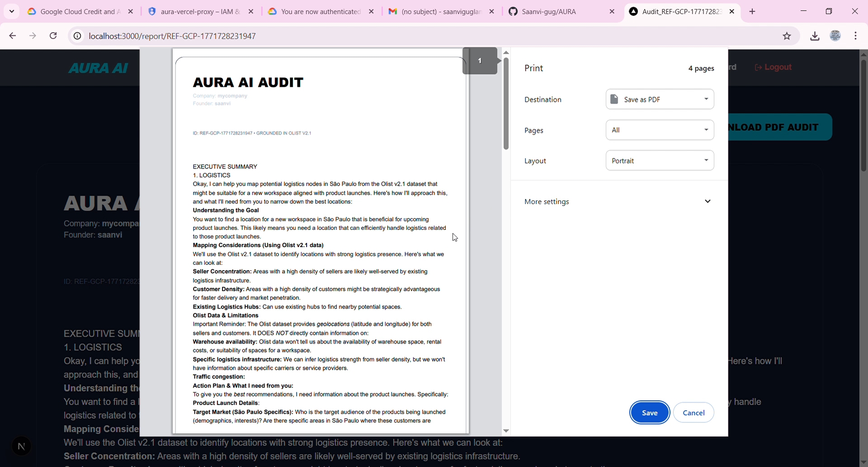Click the tab search dropdown arrow
The image size is (868, 467).
tap(12, 11)
